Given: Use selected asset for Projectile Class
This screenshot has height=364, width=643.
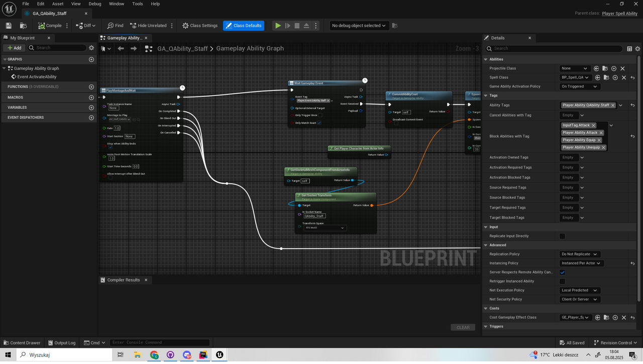Looking at the screenshot, I should [x=596, y=68].
